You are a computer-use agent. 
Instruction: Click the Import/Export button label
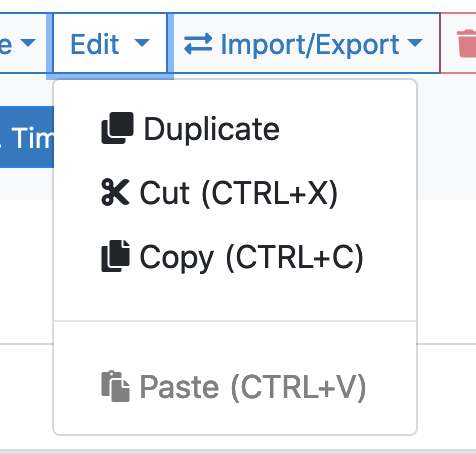(310, 44)
